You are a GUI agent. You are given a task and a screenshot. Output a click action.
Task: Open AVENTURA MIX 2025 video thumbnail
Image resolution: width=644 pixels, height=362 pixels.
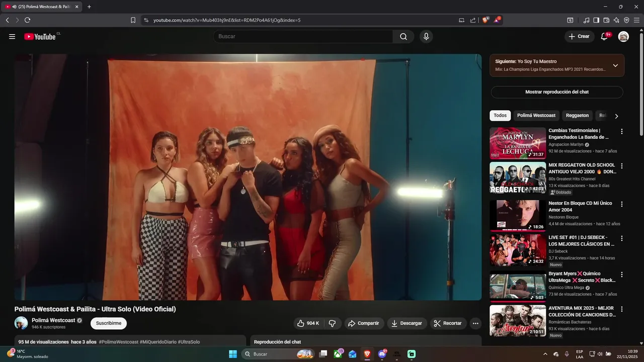click(518, 321)
